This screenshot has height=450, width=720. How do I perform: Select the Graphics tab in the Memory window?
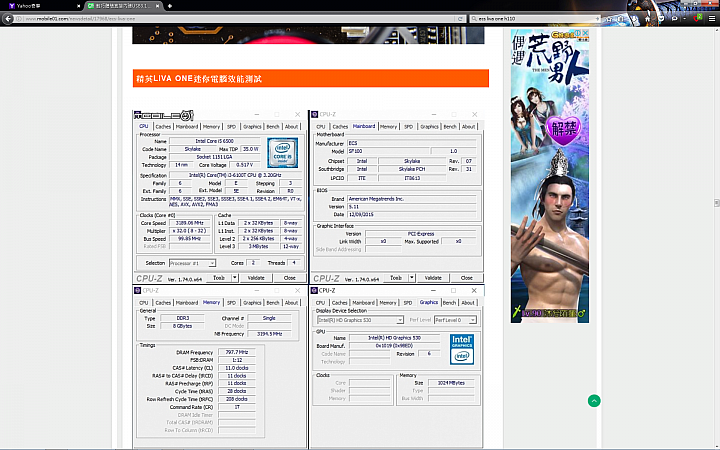pyautogui.click(x=252, y=303)
